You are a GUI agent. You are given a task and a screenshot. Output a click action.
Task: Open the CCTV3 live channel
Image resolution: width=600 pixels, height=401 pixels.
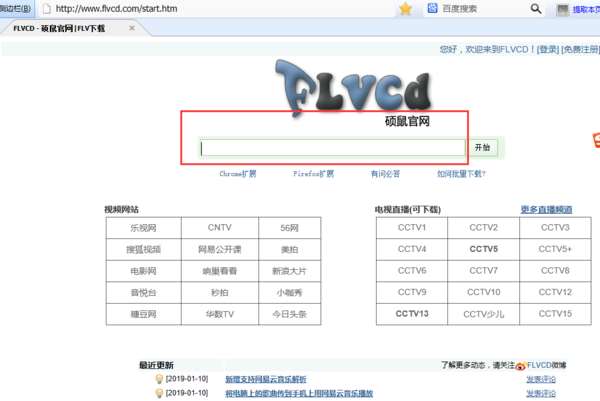[x=555, y=228]
